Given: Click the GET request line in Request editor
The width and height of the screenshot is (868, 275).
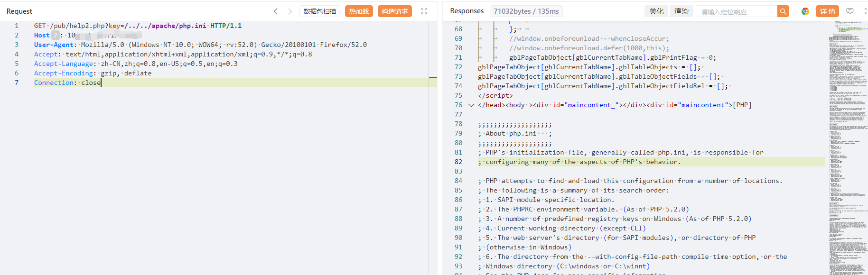Looking at the screenshot, I should pos(138,26).
